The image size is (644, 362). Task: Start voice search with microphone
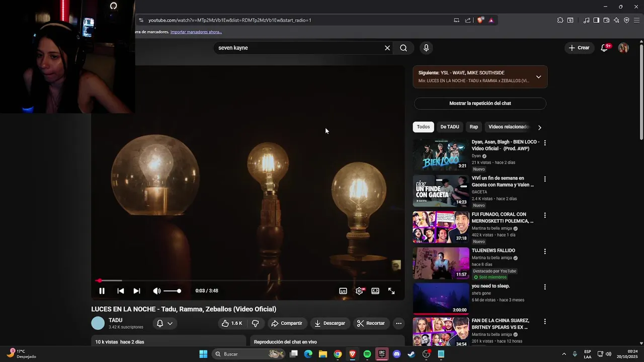click(426, 48)
